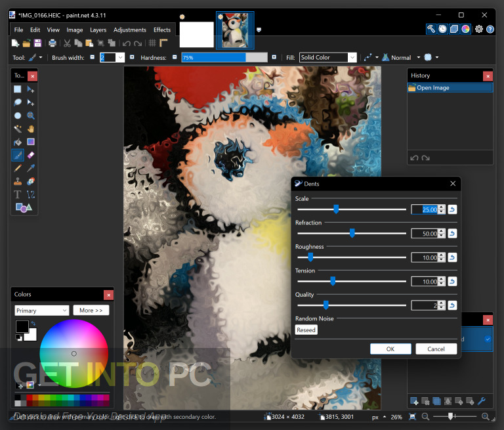Open the Settings gear icon

click(479, 30)
